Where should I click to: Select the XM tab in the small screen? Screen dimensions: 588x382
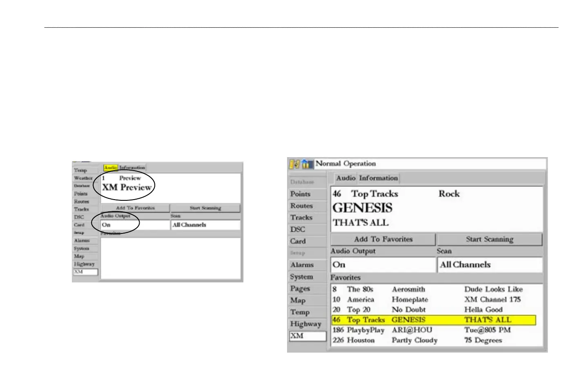click(85, 272)
